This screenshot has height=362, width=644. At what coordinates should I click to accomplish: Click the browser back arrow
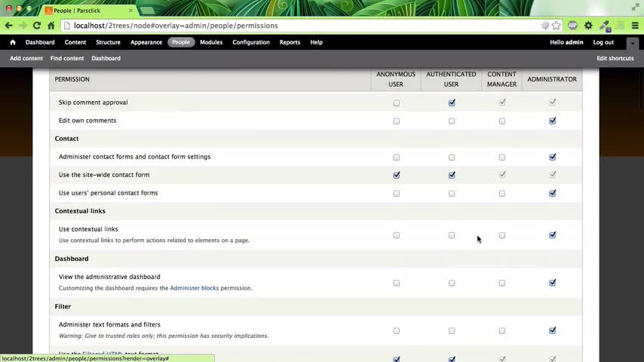[8, 26]
